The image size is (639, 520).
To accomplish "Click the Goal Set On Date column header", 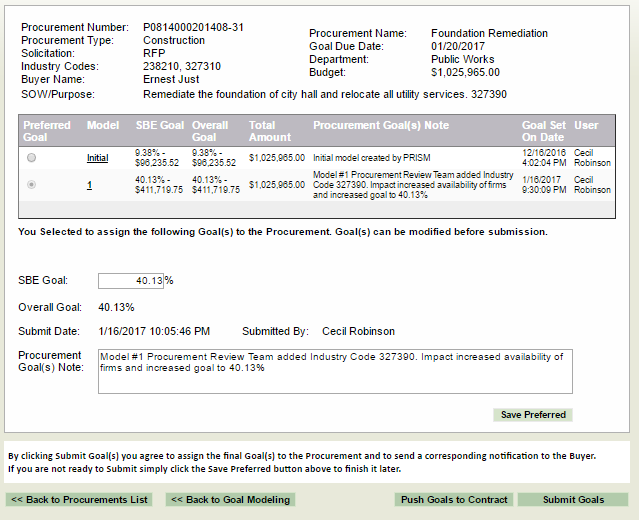I will [545, 131].
